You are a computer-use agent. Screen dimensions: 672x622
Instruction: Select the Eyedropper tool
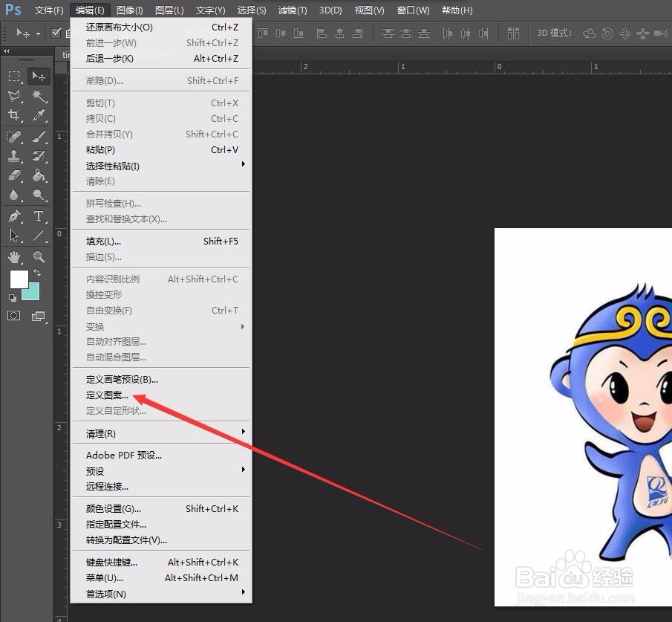tap(39, 115)
